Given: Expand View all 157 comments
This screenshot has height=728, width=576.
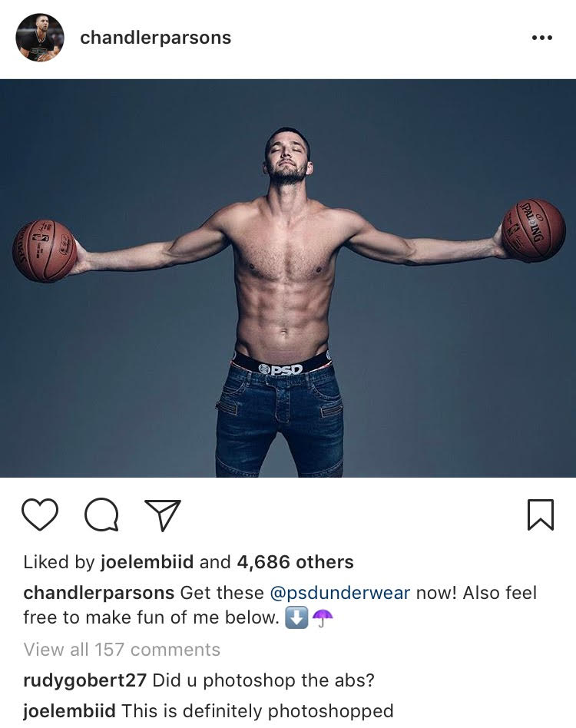Looking at the screenshot, I should [x=121, y=650].
